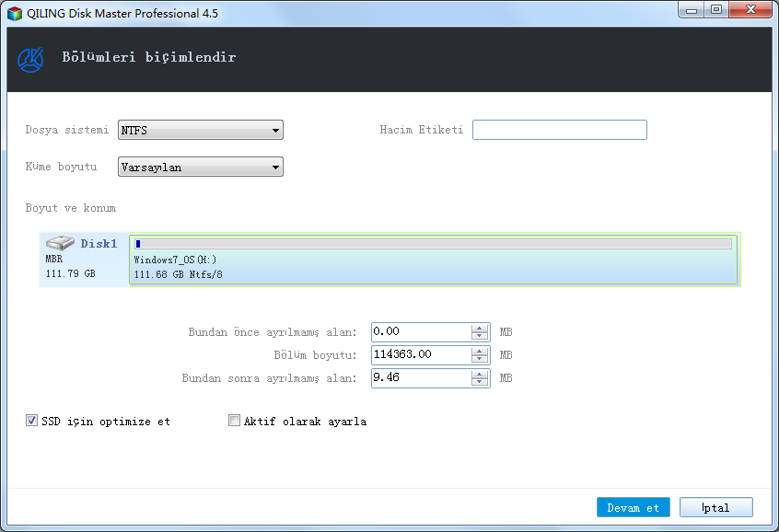
Task: Click the format partition header icon
Action: (30, 60)
